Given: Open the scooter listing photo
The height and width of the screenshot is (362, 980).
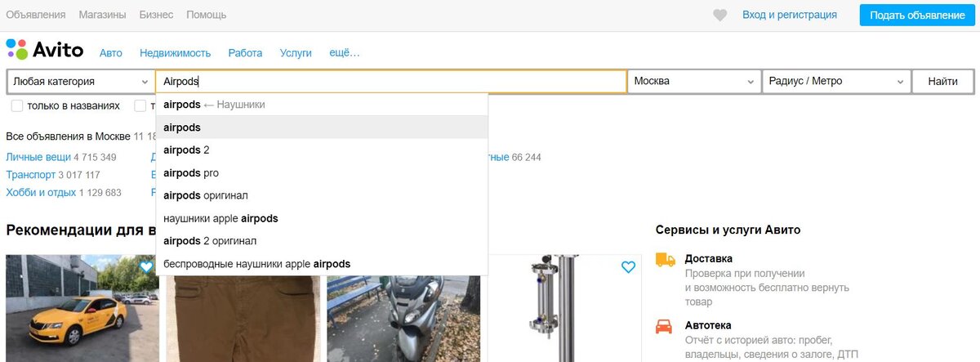Looking at the screenshot, I should coord(403,319).
